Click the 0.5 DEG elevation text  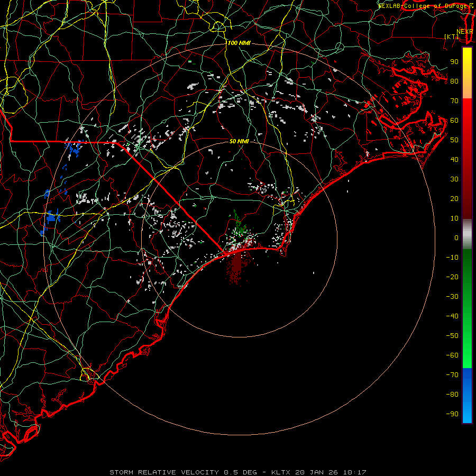[x=241, y=472]
